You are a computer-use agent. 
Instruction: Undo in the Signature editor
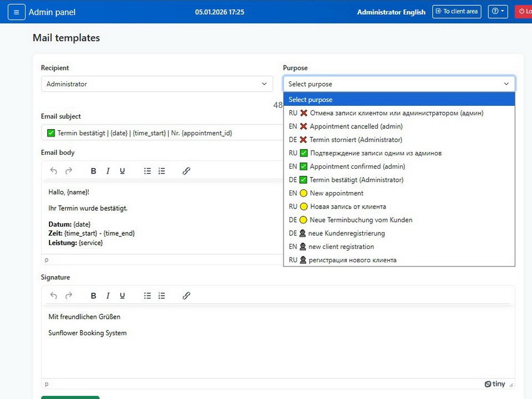[54, 295]
